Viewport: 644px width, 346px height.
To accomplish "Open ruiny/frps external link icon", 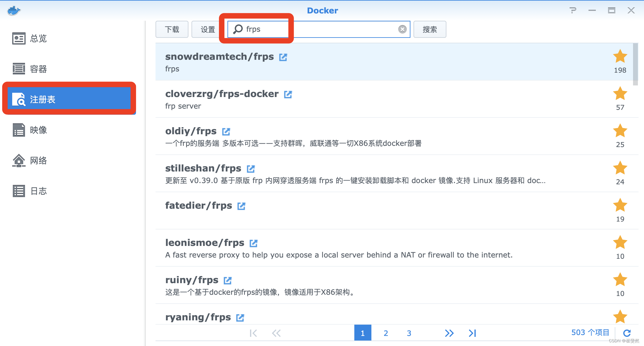I will click(228, 280).
